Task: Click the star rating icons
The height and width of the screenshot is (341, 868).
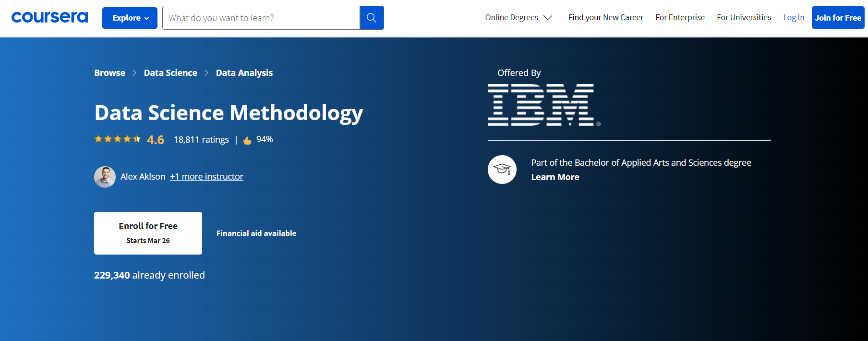Action: point(118,139)
